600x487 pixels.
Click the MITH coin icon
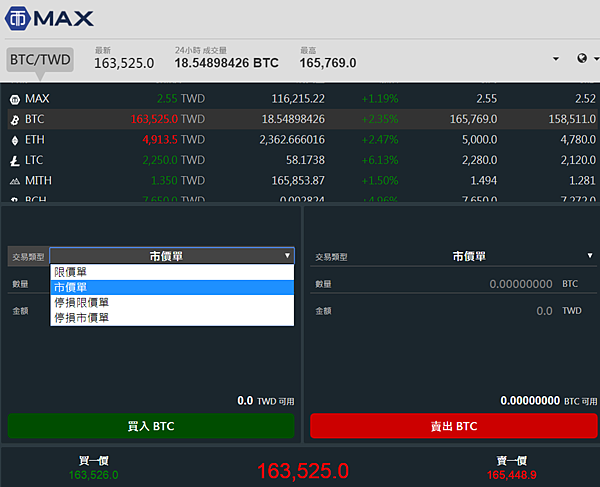coord(15,181)
